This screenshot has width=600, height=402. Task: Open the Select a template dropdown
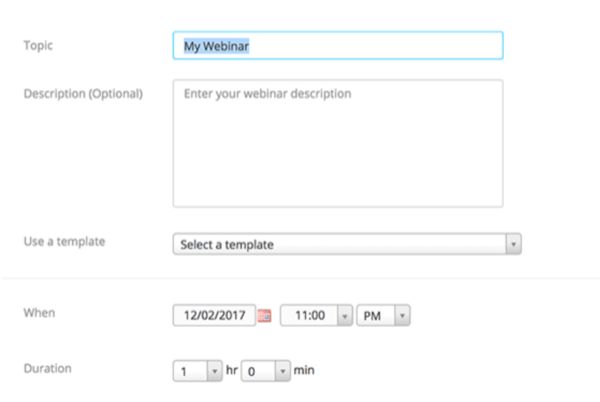tap(339, 244)
